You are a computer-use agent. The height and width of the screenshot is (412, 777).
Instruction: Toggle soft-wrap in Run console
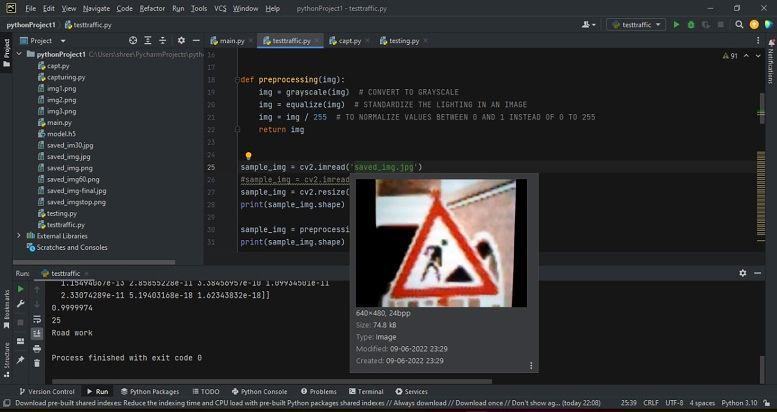tap(37, 319)
